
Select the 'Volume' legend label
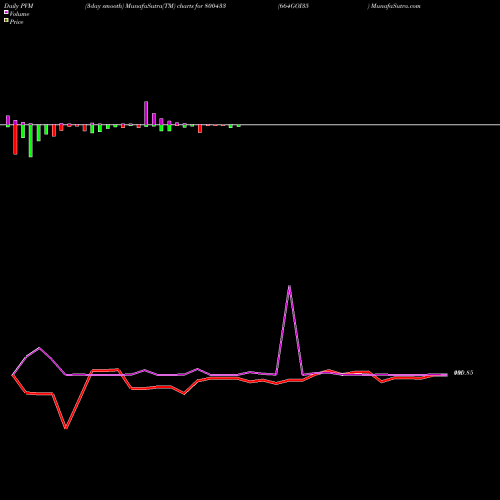(x=19, y=14)
